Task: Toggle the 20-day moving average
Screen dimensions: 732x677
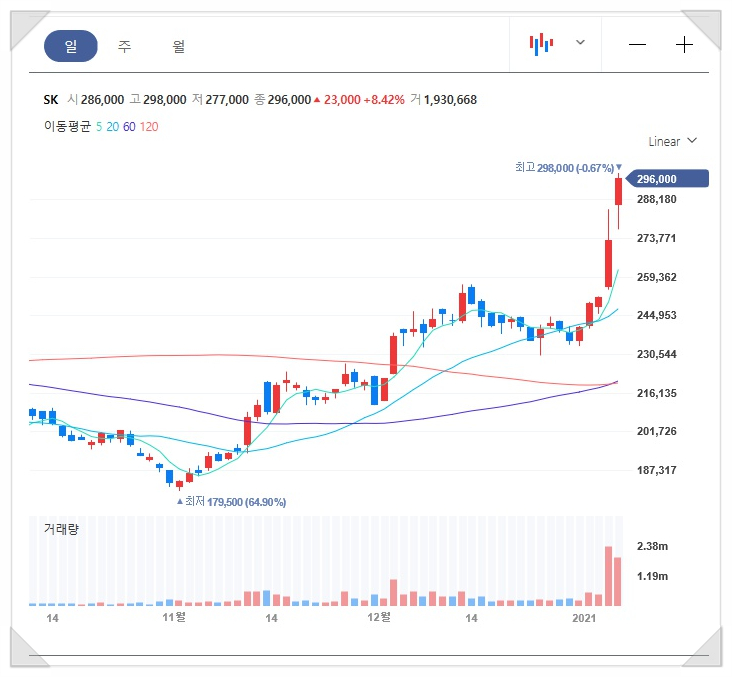Action: tap(113, 127)
